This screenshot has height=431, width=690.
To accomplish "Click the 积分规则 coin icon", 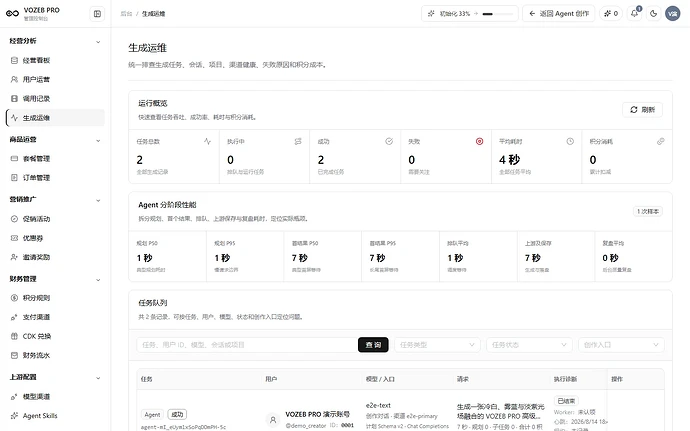I will (14, 298).
